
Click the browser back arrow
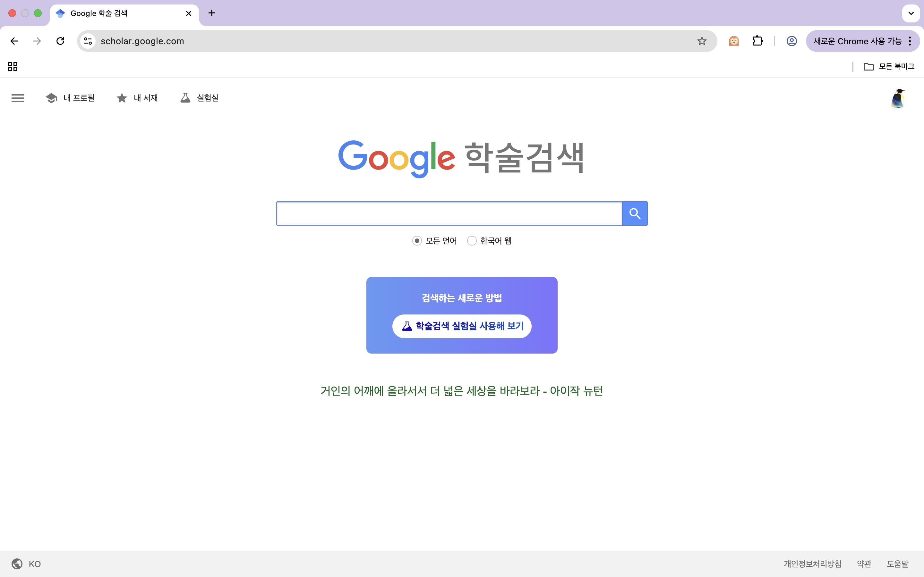14,41
